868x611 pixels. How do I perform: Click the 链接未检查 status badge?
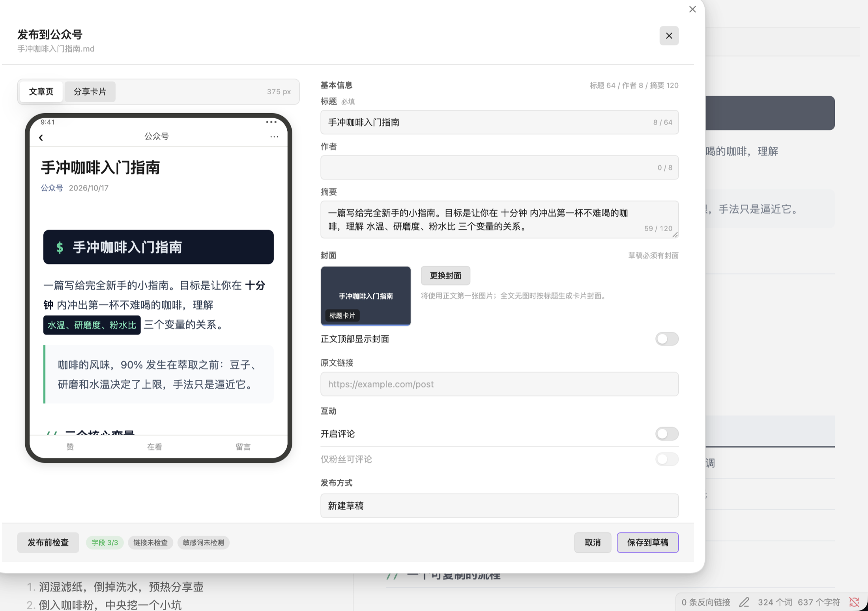pyautogui.click(x=150, y=542)
